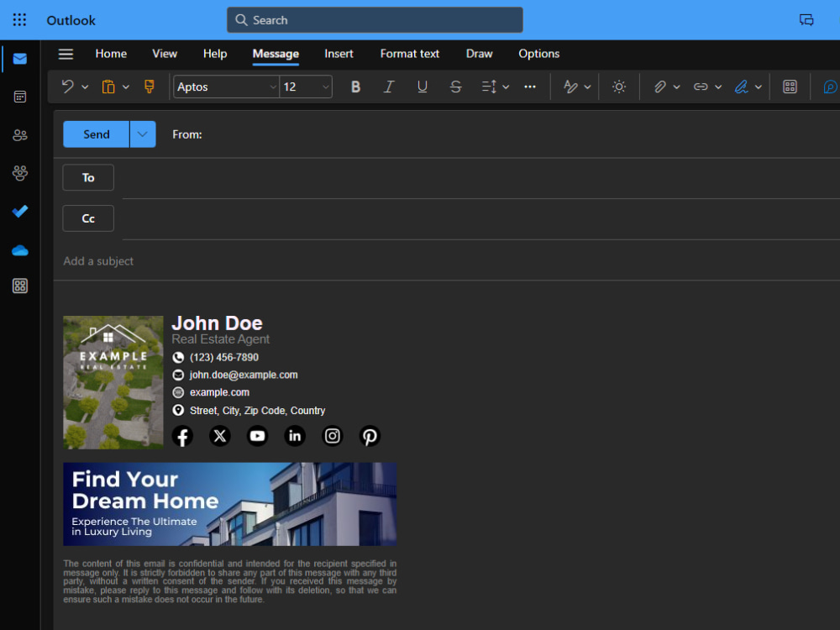The image size is (840, 630).
Task: Click the Pinterest icon in the signature
Action: 370,436
